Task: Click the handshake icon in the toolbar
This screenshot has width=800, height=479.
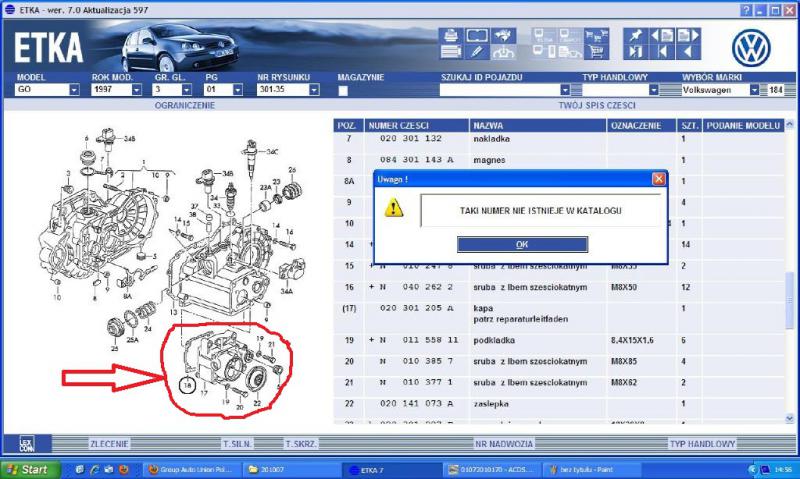Action: click(503, 36)
